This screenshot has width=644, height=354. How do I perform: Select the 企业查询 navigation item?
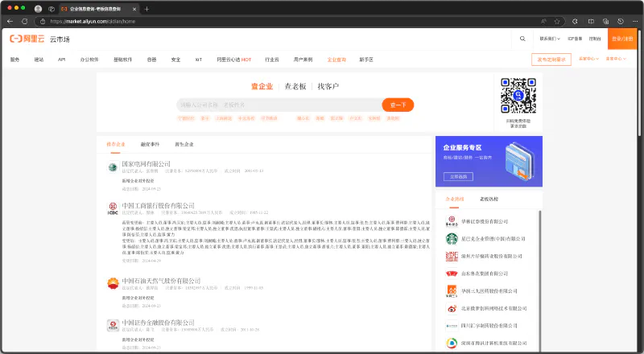point(336,60)
